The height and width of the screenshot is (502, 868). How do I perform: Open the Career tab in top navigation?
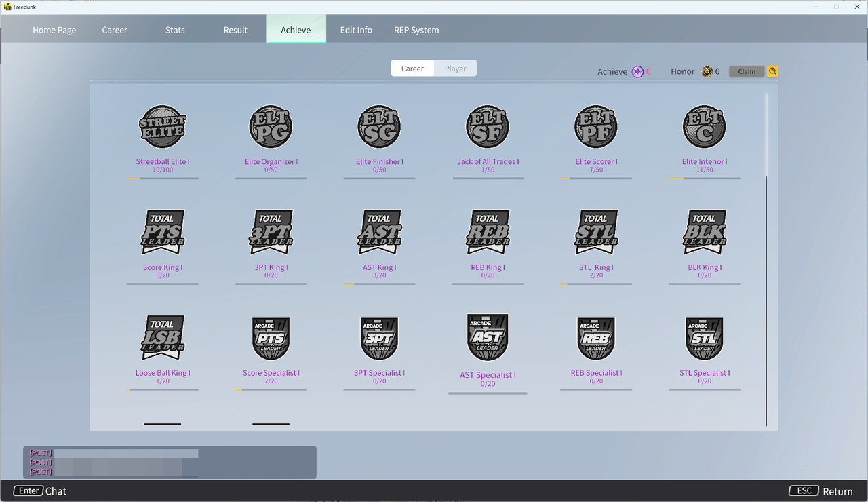click(x=115, y=30)
